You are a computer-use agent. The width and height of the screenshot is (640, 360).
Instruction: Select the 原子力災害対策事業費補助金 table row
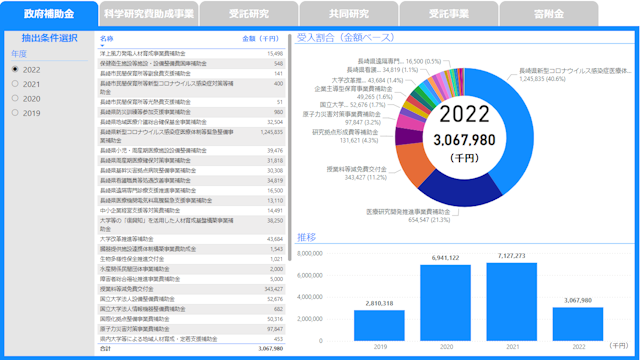click(x=191, y=329)
